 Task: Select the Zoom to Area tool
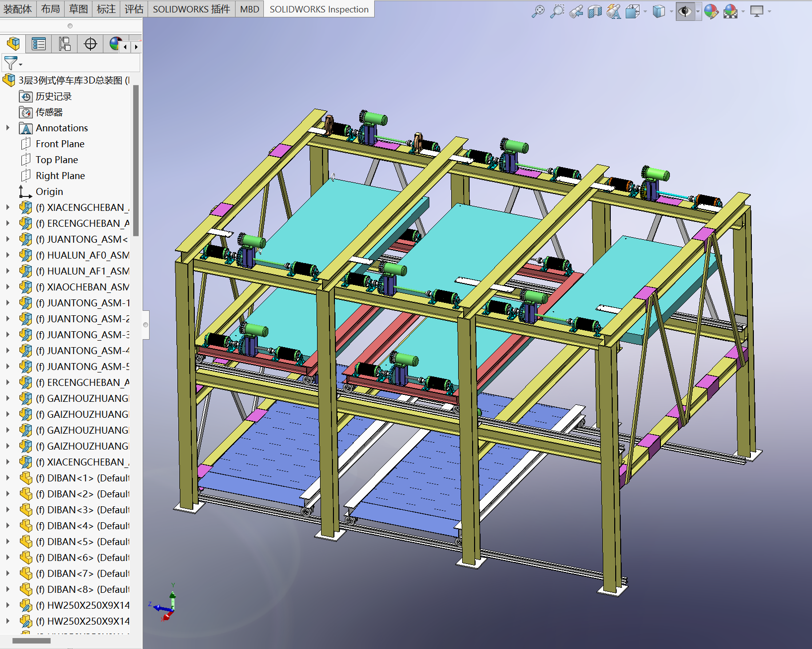(x=557, y=11)
